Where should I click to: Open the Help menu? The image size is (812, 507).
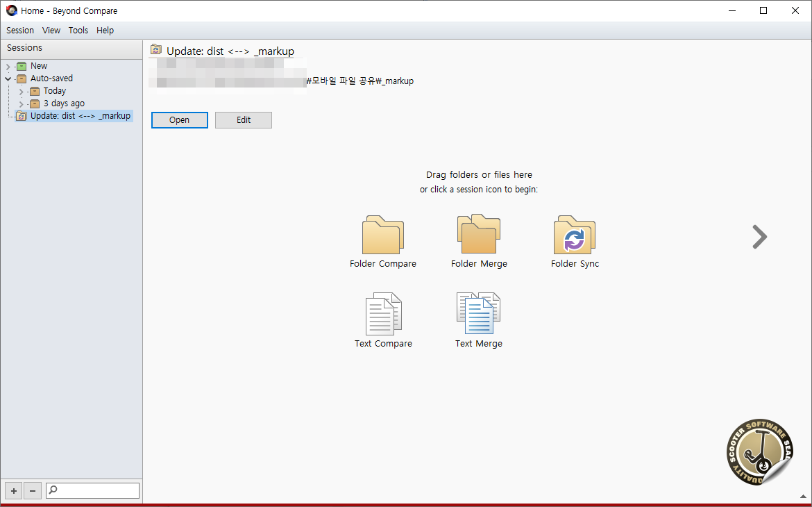click(105, 30)
